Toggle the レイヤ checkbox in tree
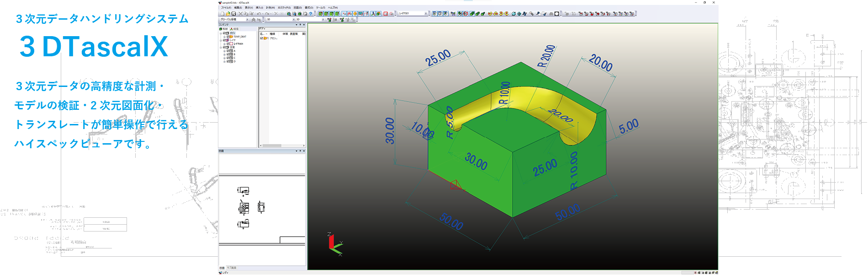The height and width of the screenshot is (275, 868). (x=224, y=40)
